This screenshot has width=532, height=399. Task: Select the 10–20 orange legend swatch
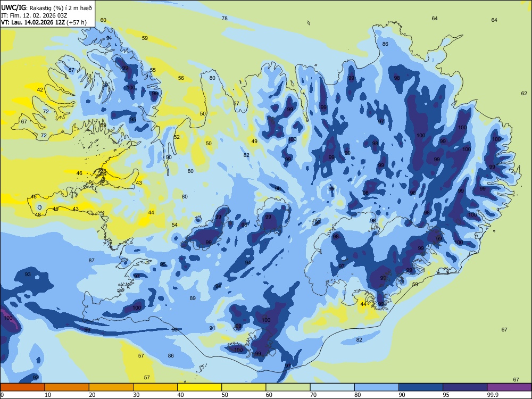click(x=67, y=387)
